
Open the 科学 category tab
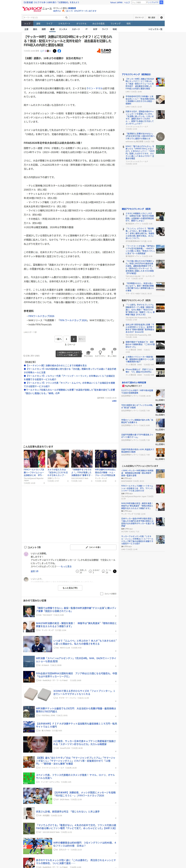click(x=95, y=29)
